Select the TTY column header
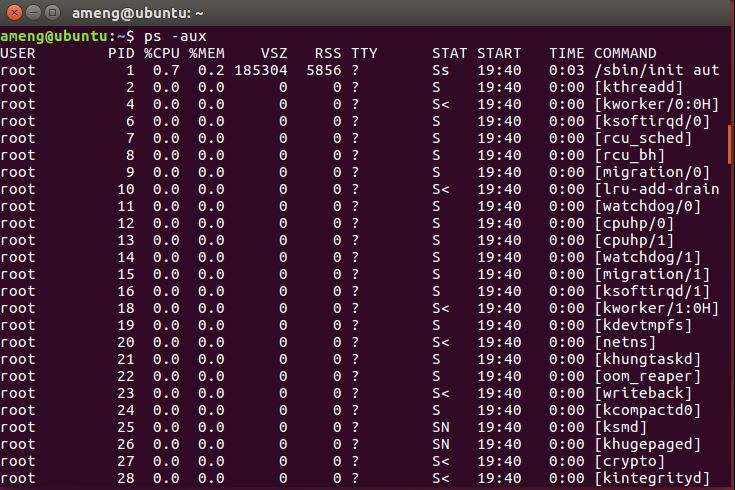This screenshot has width=735, height=490. pyautogui.click(x=364, y=53)
